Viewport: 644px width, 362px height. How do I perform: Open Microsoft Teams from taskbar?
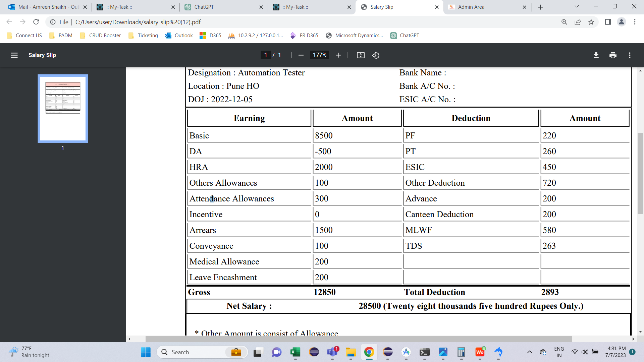click(x=332, y=352)
